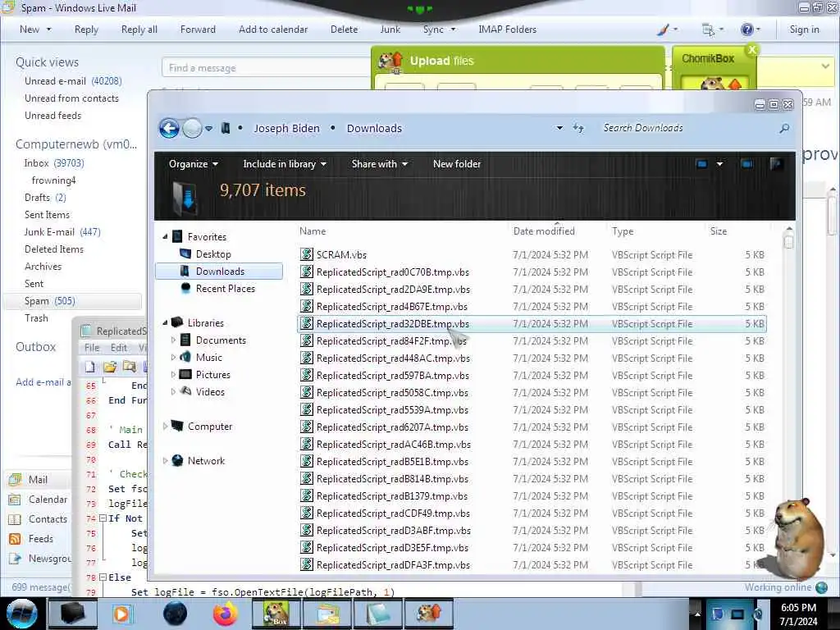Open Firefox from the taskbar

point(226,614)
